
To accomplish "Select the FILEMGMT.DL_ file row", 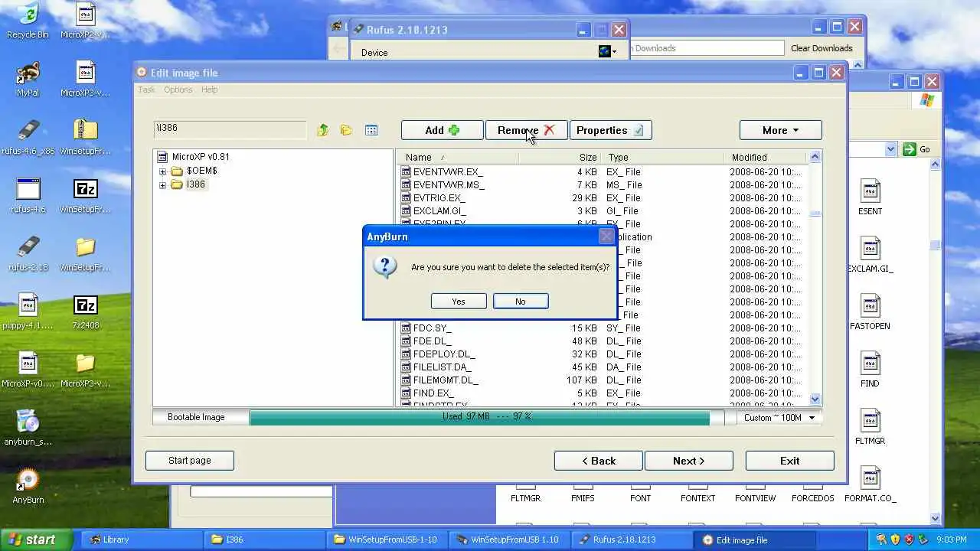I will click(603, 380).
